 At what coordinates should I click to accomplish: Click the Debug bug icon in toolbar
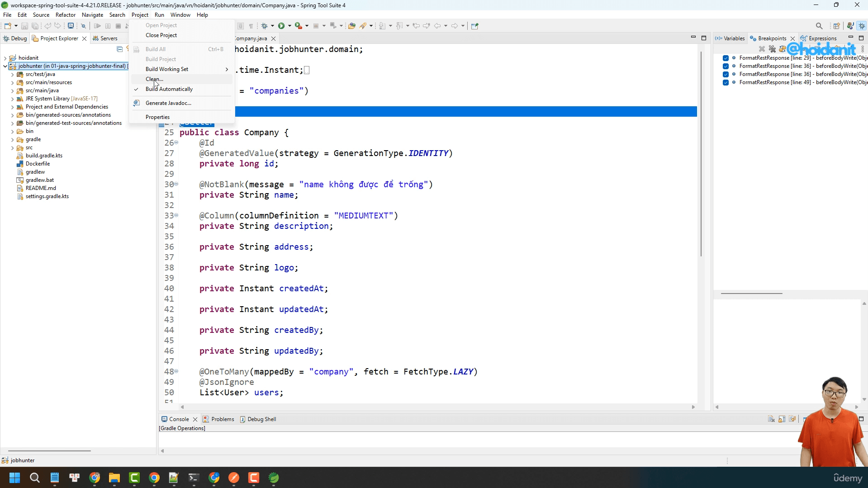point(265,26)
